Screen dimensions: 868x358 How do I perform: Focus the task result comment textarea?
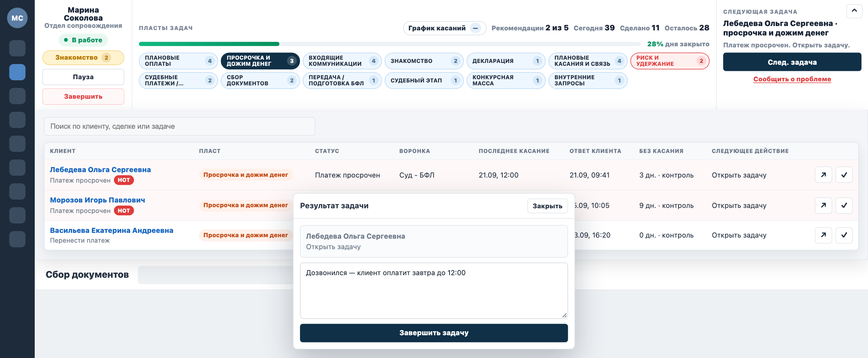pos(434,291)
